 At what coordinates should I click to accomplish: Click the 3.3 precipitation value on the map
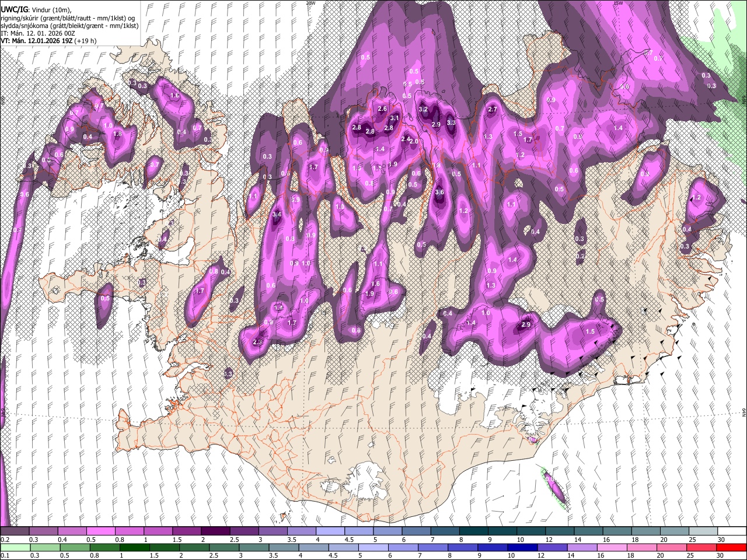451,123
